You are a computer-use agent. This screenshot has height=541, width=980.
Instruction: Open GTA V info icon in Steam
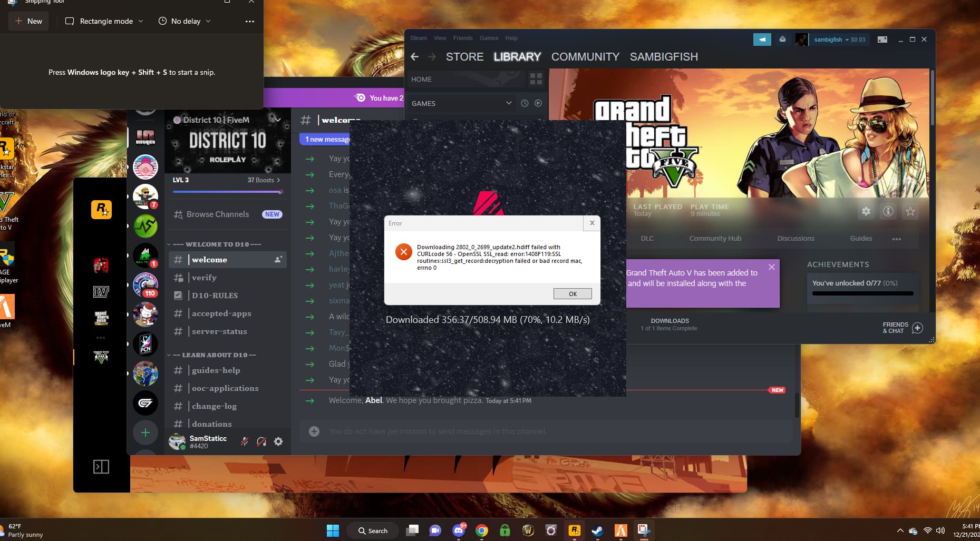tap(888, 211)
